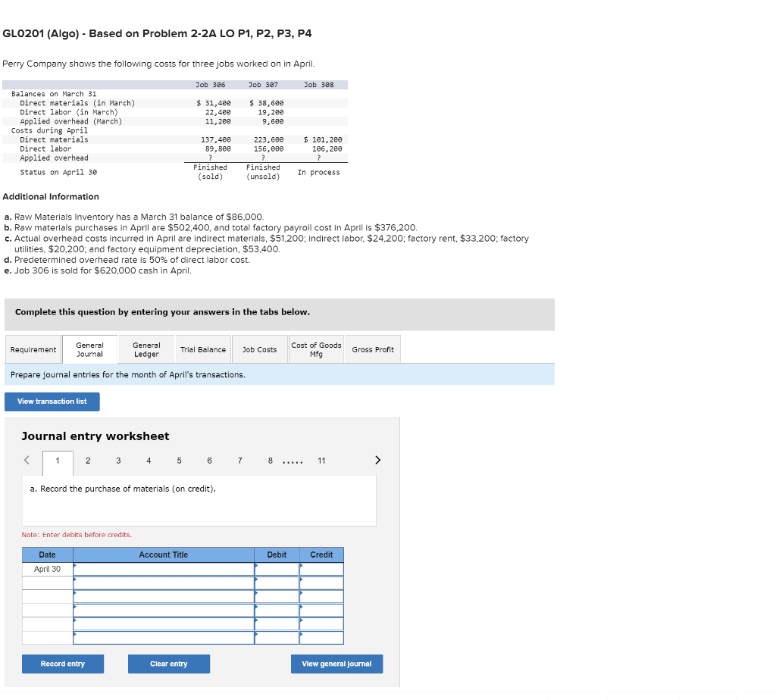Click Job 306 direct materials value $31,400
Viewport: 776px width, 700px height.
(x=213, y=103)
